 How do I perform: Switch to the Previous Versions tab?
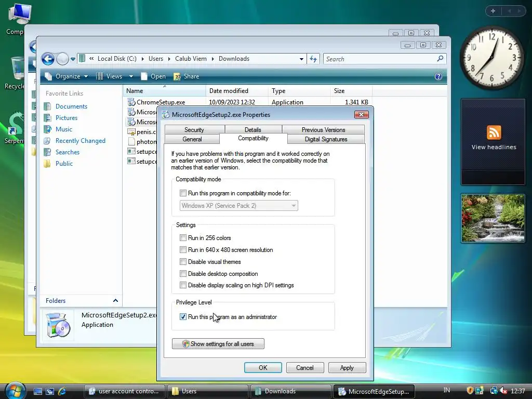click(323, 130)
